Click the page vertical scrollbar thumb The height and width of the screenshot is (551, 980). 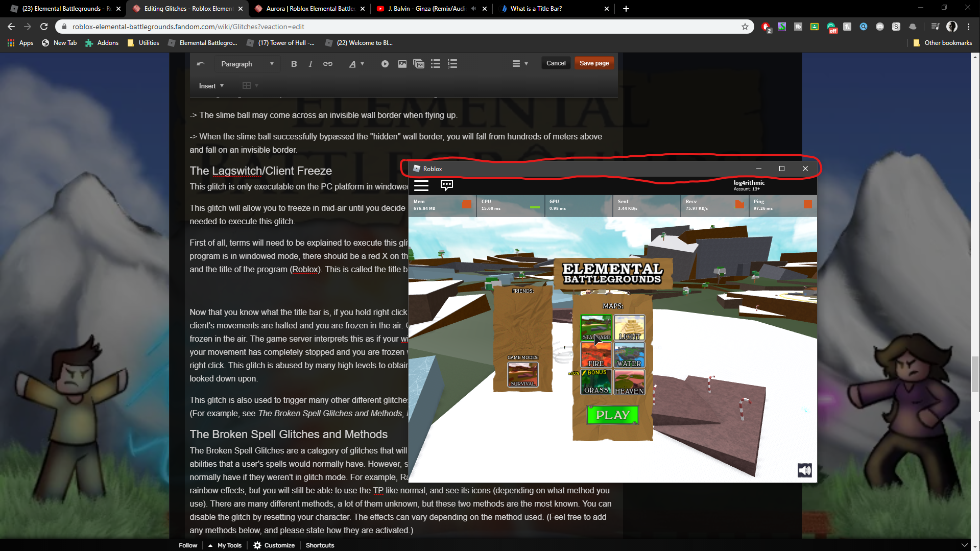(975, 375)
